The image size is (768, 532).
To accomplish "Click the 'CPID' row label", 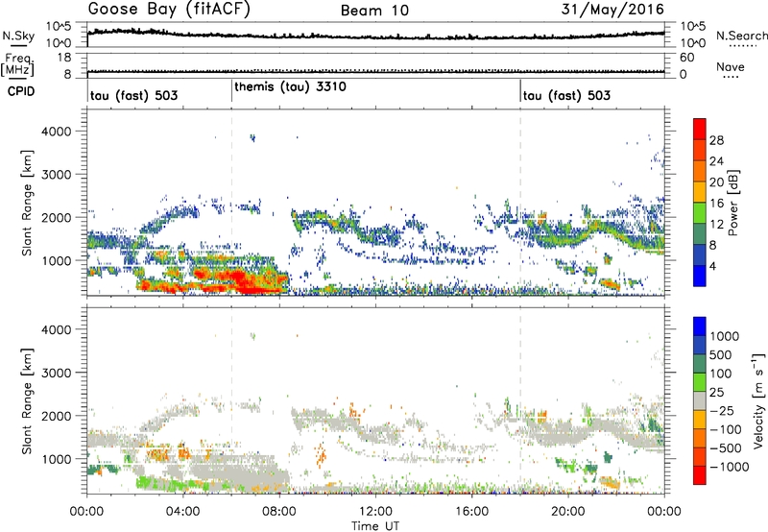I will click(21, 91).
